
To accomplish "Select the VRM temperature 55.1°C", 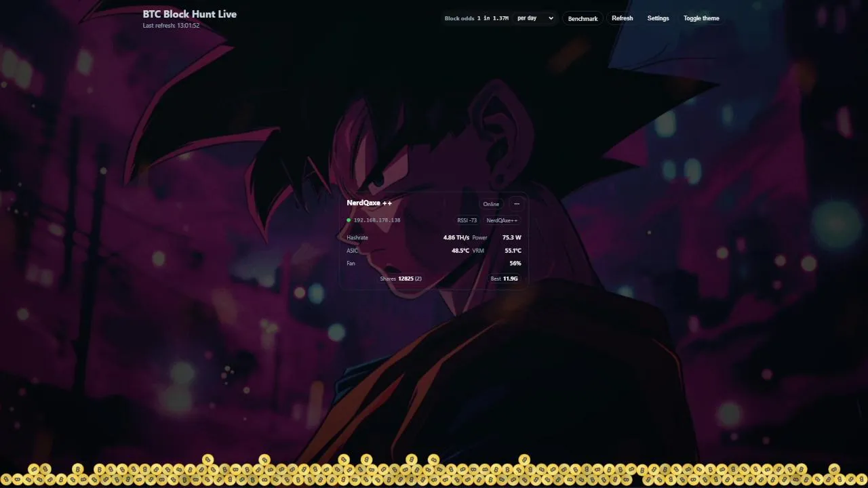I will tap(513, 251).
